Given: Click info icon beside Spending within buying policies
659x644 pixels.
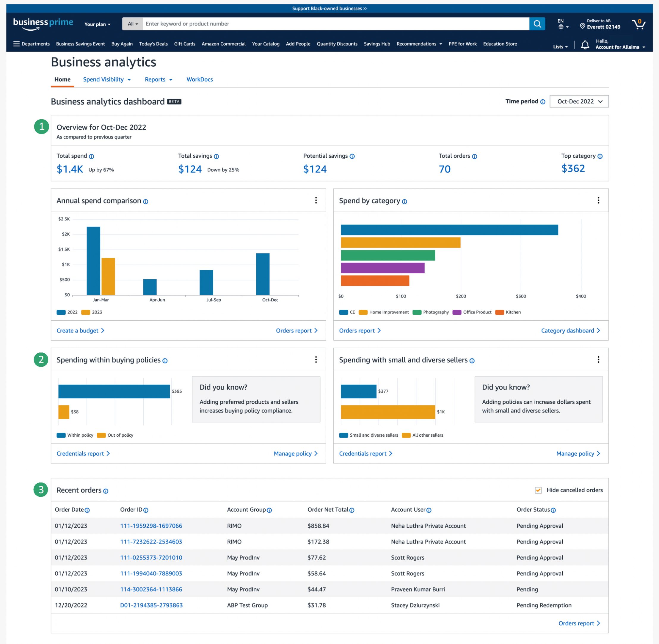Looking at the screenshot, I should point(165,361).
